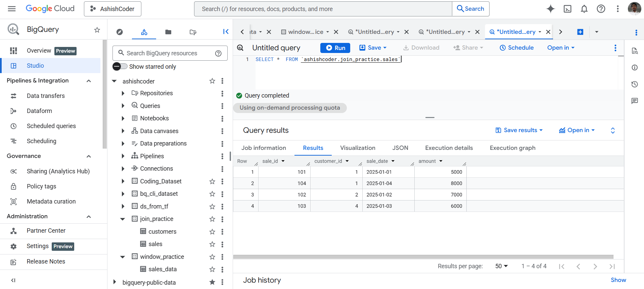Expand the Coding_Dataset tree node

123,181
